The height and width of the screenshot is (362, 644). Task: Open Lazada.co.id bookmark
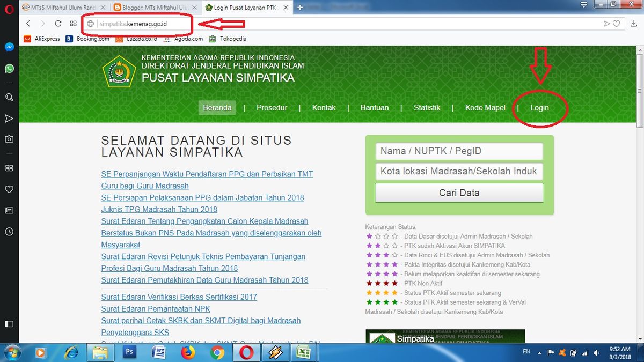pyautogui.click(x=135, y=39)
